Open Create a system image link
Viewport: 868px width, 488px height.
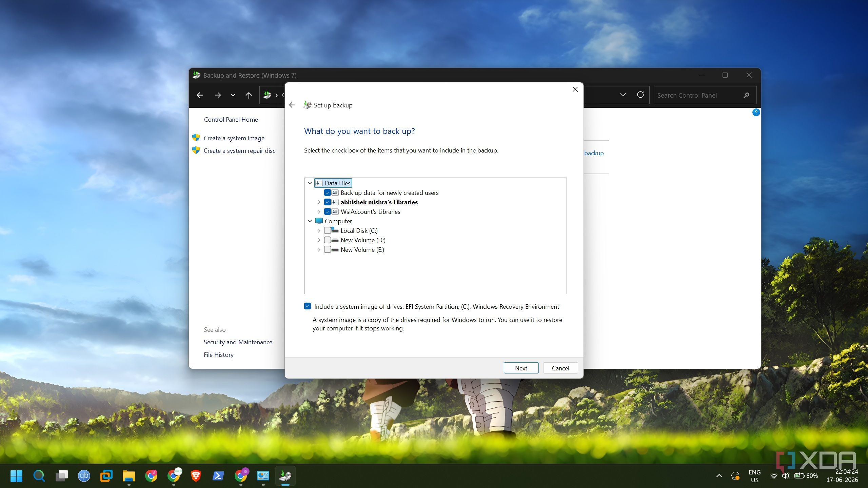234,138
